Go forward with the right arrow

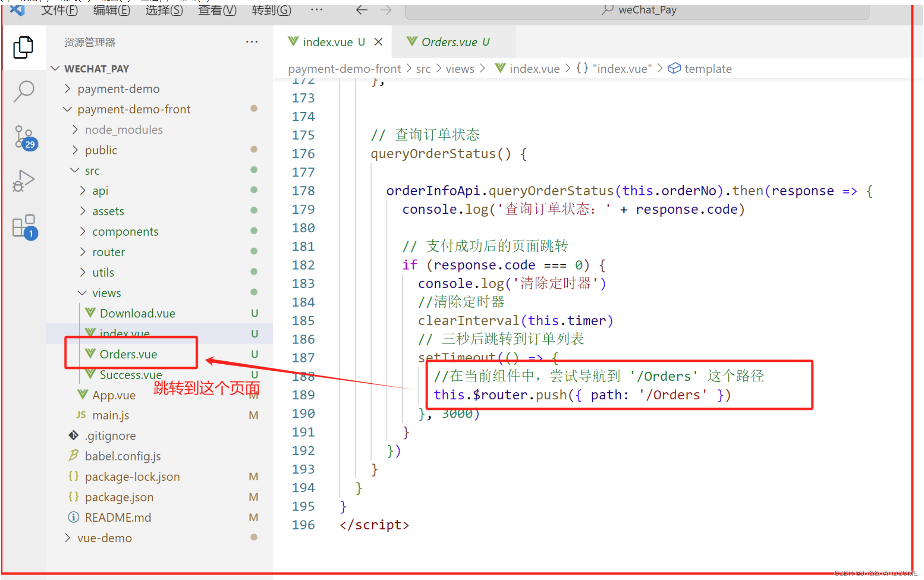point(386,10)
